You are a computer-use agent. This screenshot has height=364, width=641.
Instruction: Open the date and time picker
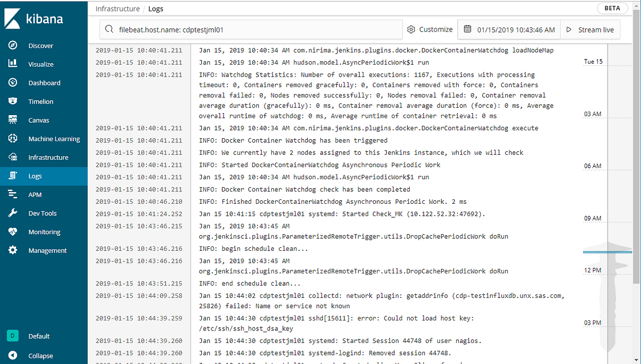(508, 30)
